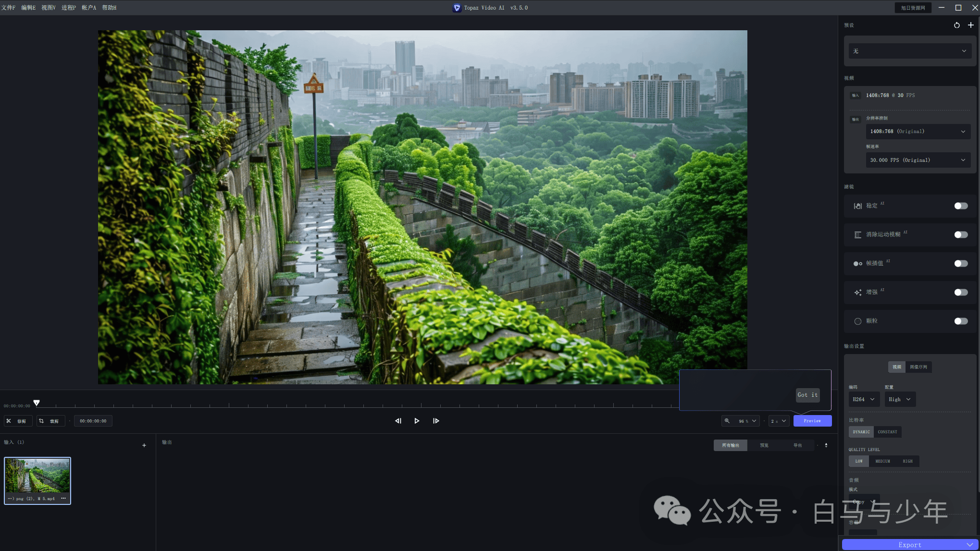Open the 30.000 FPS frame rate dropdown
Image resolution: width=980 pixels, height=551 pixels.
pos(918,160)
